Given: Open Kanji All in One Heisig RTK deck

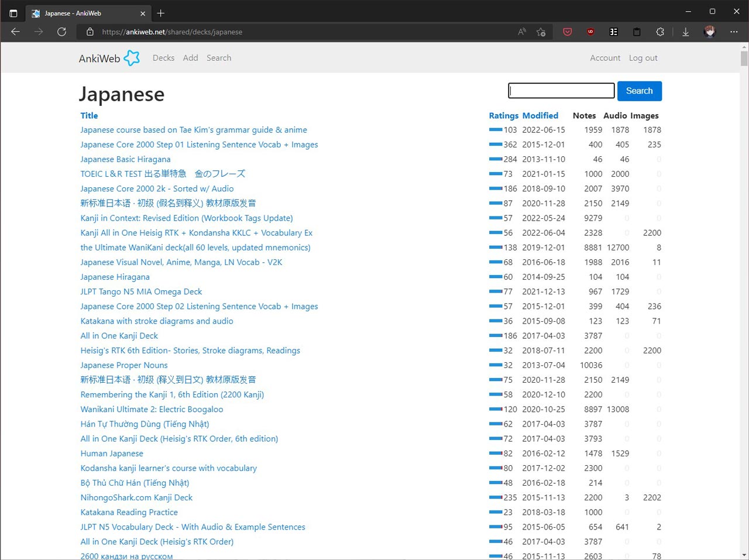Looking at the screenshot, I should pyautogui.click(x=197, y=232).
